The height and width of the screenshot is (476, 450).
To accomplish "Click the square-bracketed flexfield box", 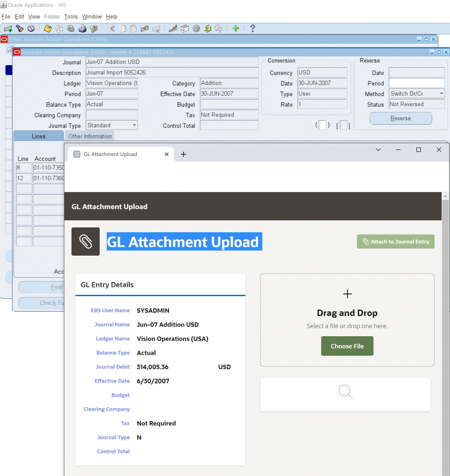I will coord(343,125).
